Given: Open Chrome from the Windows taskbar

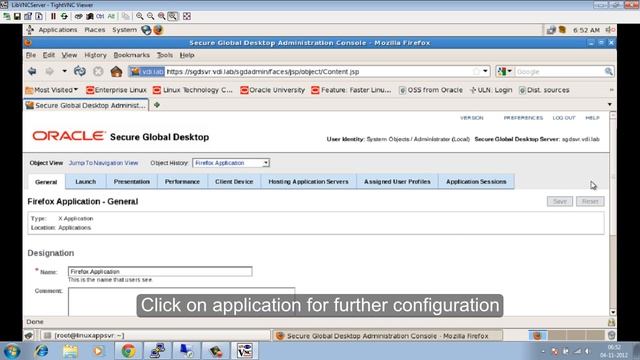Looking at the screenshot, I should 128,351.
